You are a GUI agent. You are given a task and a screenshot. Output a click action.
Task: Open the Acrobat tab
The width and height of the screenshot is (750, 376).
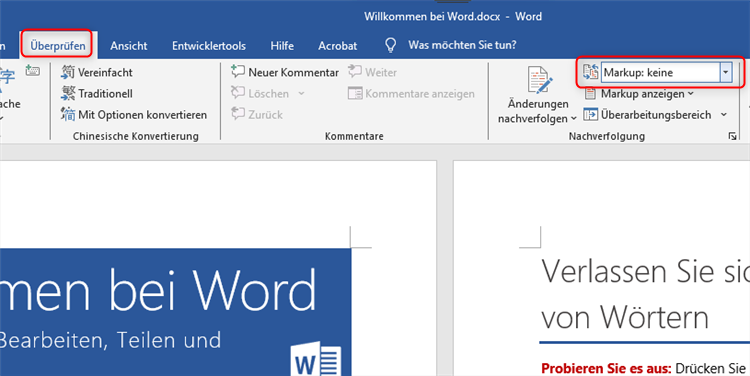338,45
